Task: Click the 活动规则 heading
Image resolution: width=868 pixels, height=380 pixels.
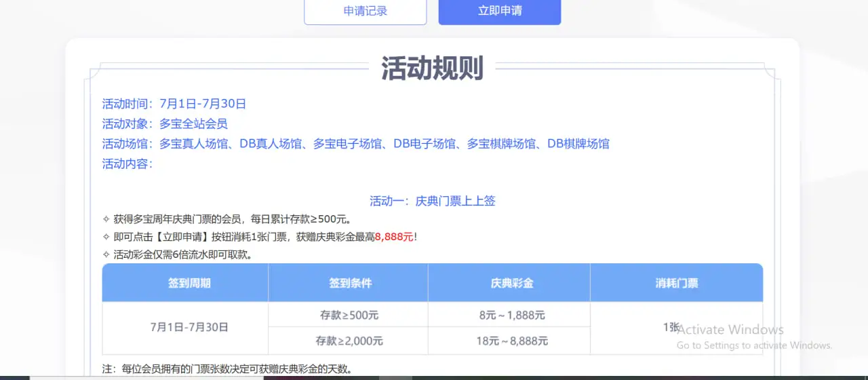Action: pyautogui.click(x=432, y=69)
